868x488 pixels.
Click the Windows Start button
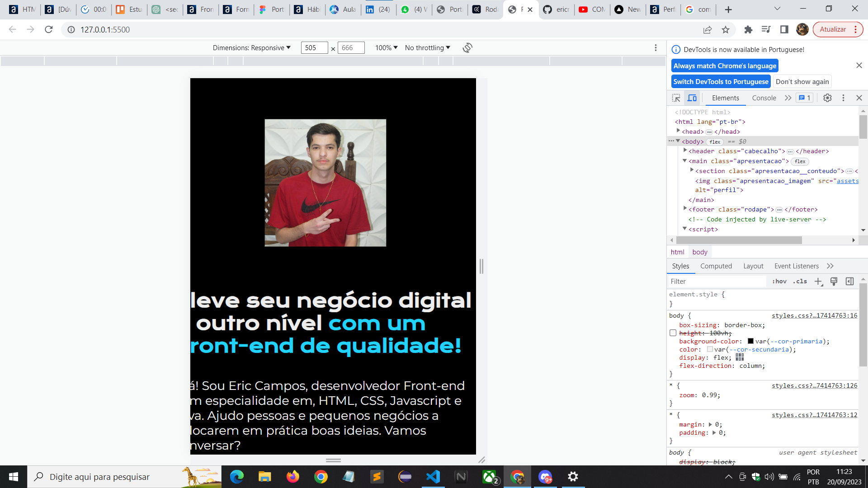[14, 477]
